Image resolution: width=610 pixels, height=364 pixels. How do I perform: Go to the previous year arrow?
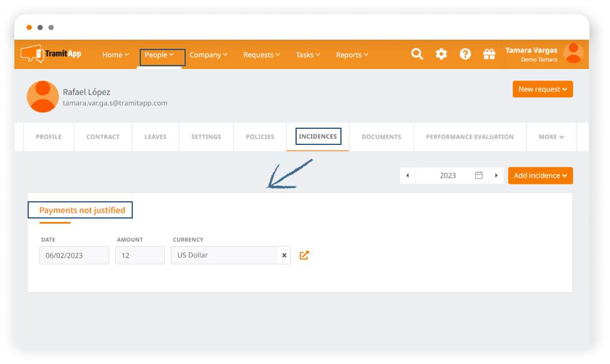point(408,175)
